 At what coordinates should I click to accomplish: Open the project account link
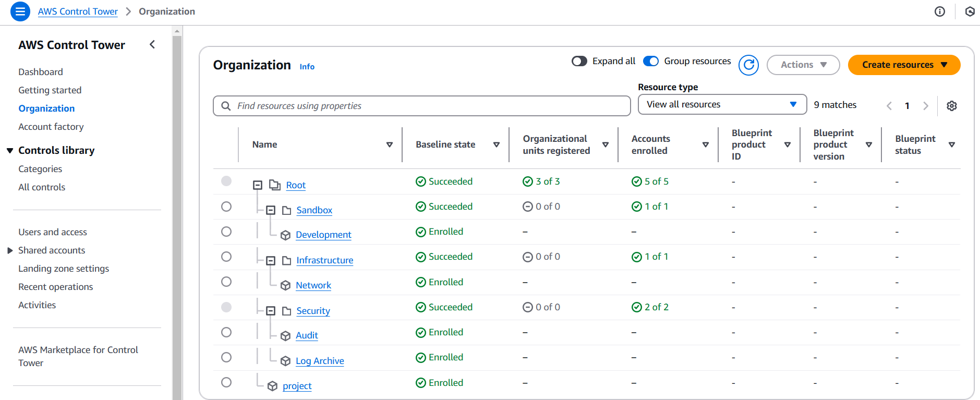click(297, 386)
